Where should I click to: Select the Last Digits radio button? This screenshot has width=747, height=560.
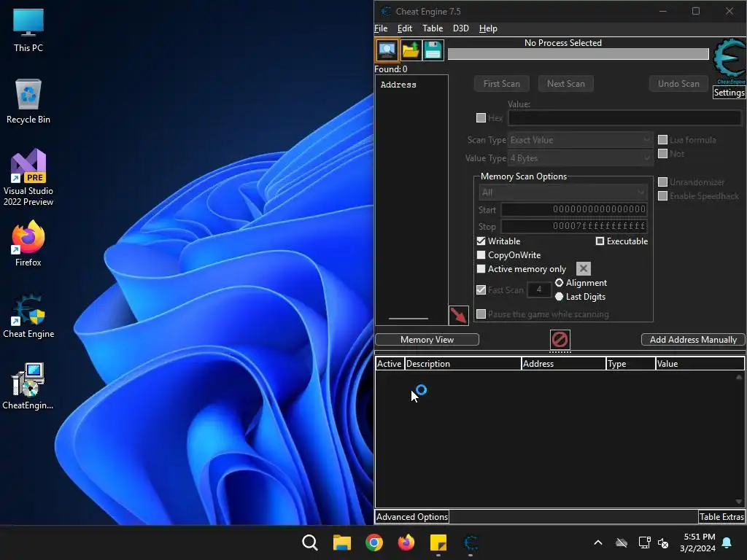click(x=559, y=296)
